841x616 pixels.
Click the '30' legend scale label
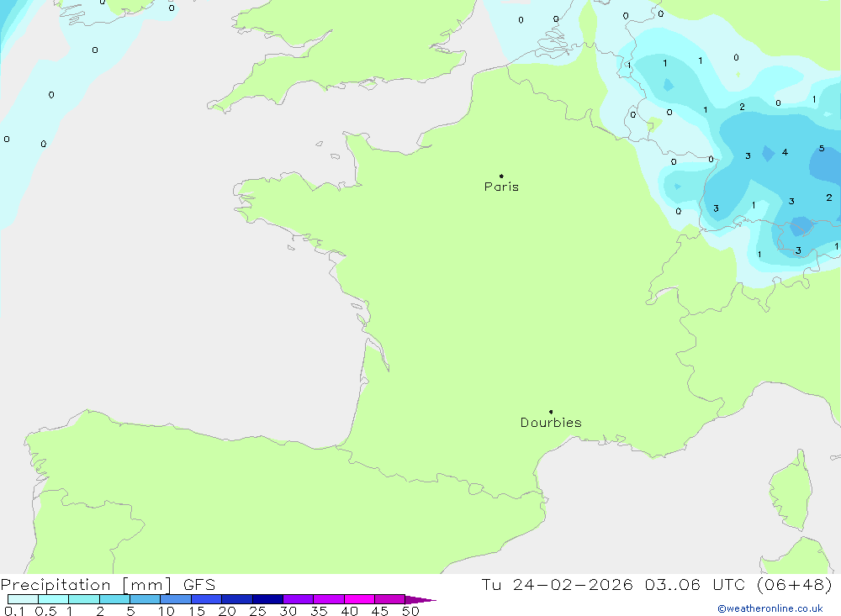288,611
